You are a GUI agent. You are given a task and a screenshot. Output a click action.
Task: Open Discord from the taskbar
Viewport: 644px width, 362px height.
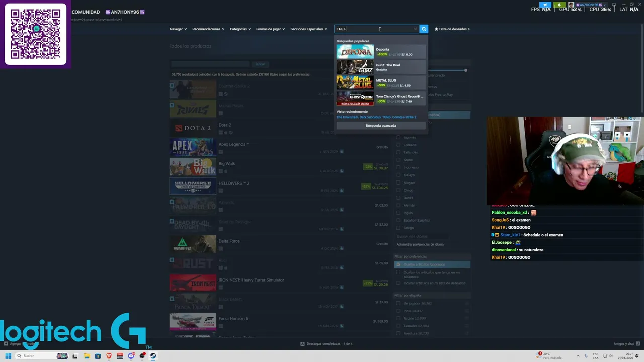[131, 356]
